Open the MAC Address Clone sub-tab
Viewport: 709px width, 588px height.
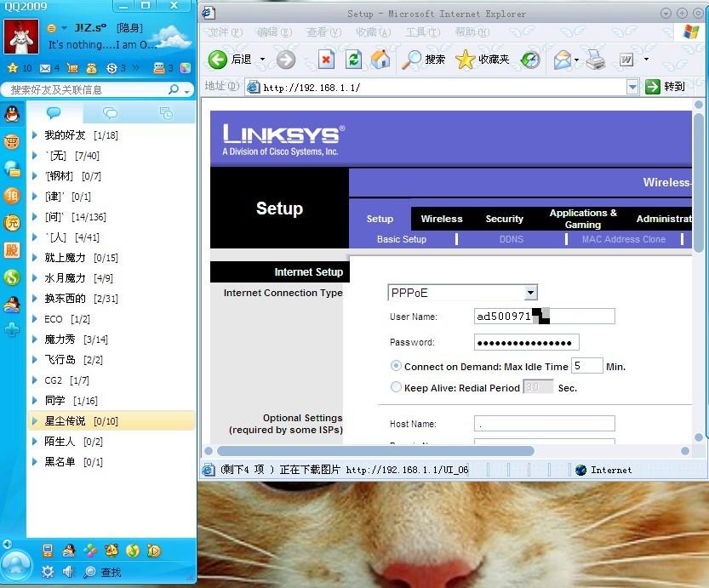(624, 239)
